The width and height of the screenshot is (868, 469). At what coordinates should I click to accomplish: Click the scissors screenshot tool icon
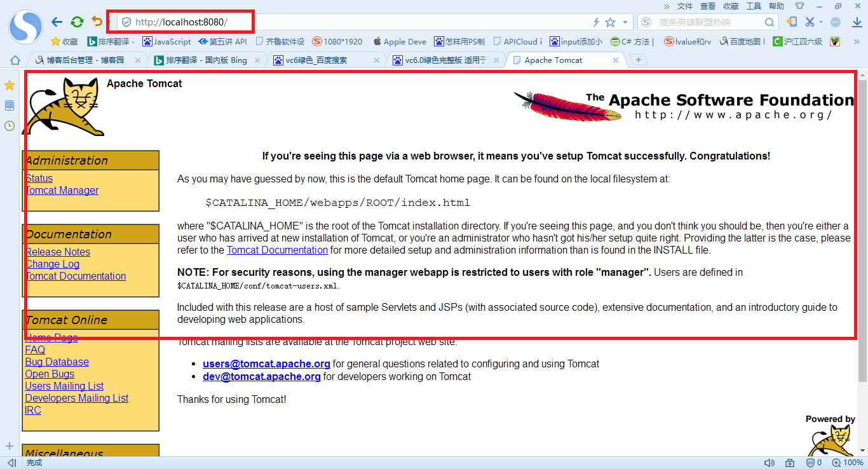pos(810,22)
